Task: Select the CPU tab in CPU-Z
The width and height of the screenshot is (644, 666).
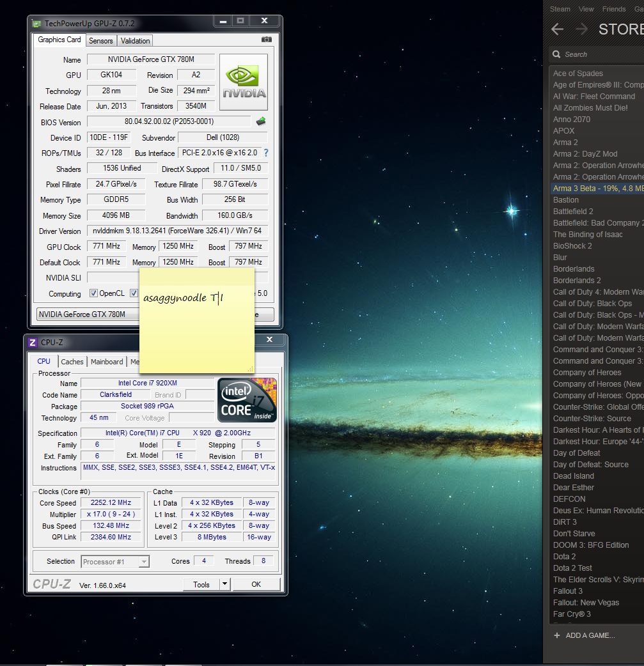Action: [x=43, y=361]
